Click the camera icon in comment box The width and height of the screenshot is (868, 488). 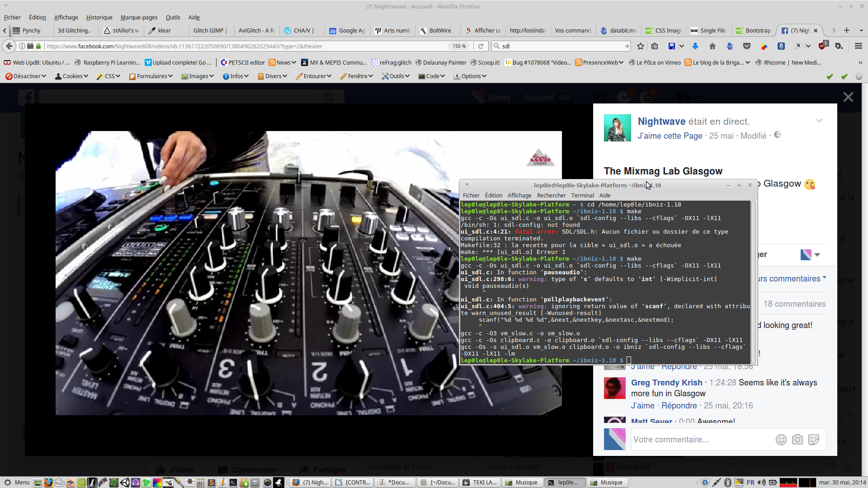[x=797, y=440]
